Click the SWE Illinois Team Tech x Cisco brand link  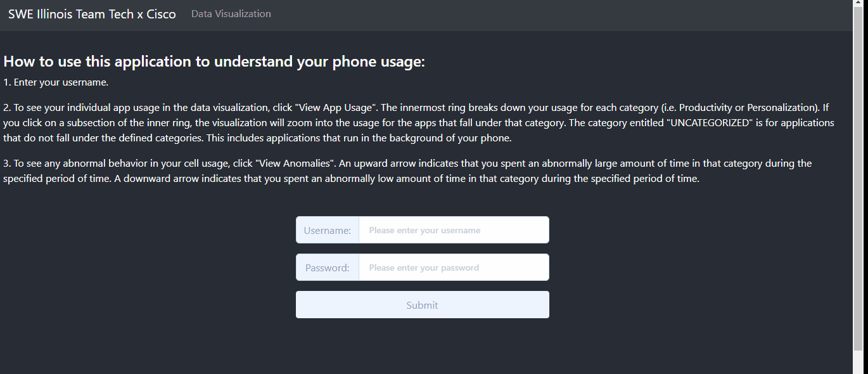click(x=92, y=14)
